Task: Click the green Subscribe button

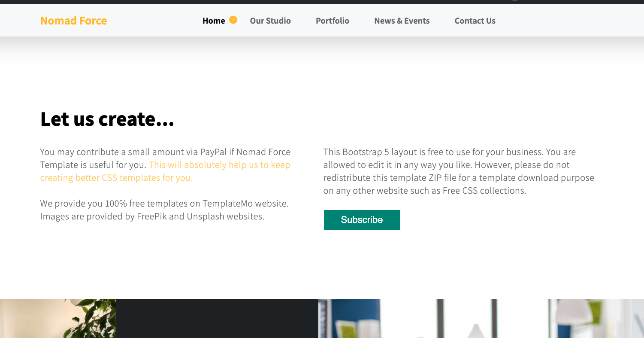Action: point(362,220)
